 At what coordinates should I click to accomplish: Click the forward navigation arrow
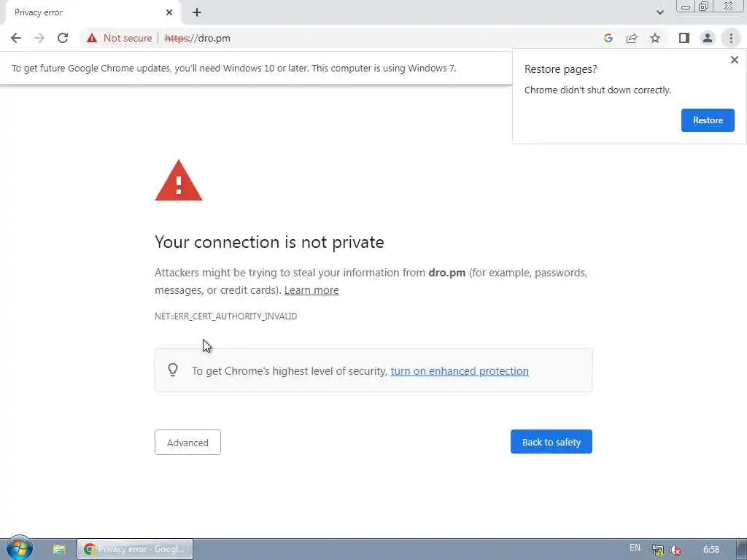(39, 38)
